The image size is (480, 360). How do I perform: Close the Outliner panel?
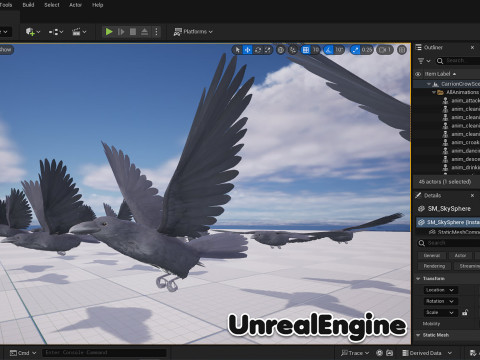click(x=472, y=48)
